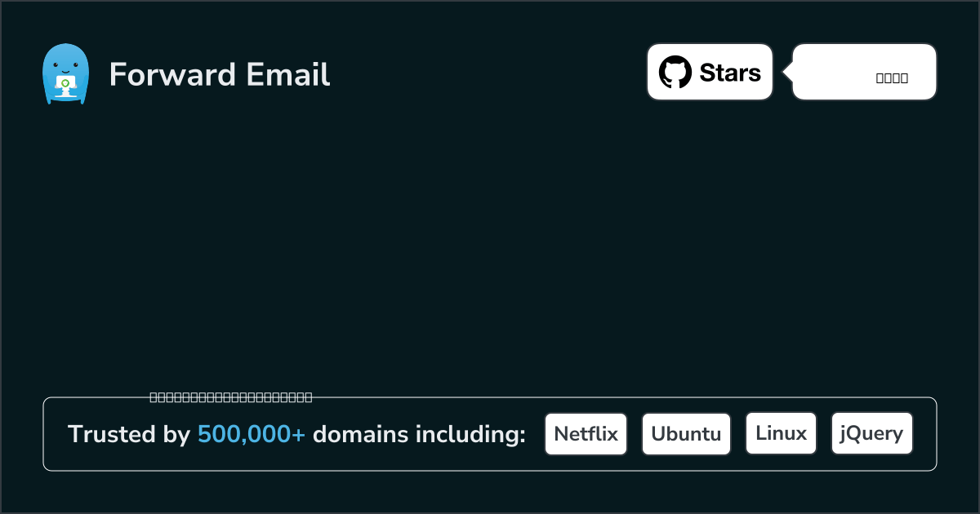980x514 pixels.
Task: Click the word "Stars" label
Action: coord(730,73)
